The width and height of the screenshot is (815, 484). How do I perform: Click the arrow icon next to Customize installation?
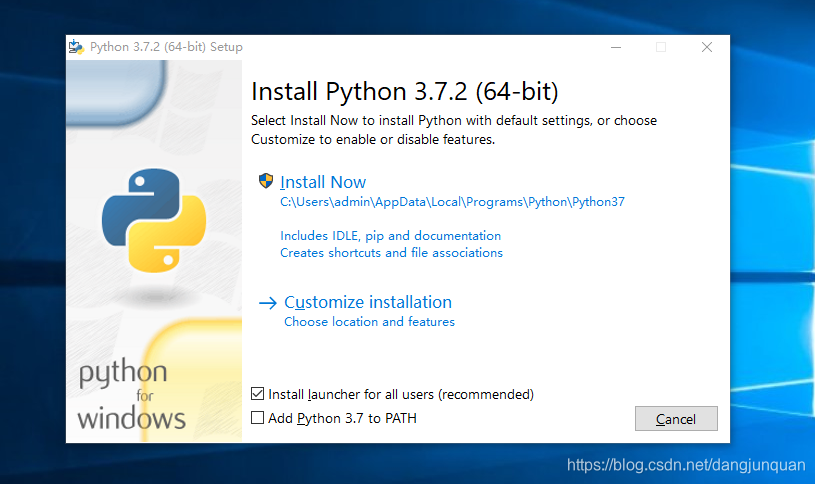(268, 303)
